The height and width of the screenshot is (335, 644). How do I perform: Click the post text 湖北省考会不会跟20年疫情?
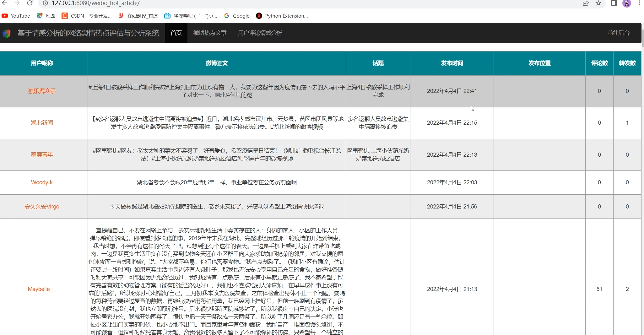(x=217, y=182)
